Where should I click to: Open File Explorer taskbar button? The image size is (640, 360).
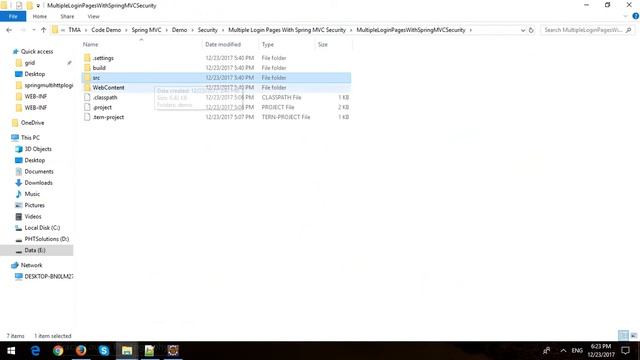pos(127,351)
